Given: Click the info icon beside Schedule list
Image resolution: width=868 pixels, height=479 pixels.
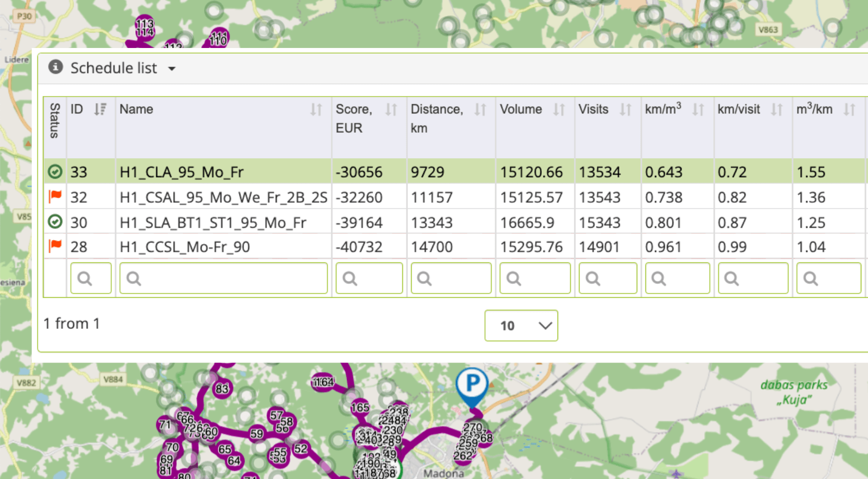Looking at the screenshot, I should pyautogui.click(x=55, y=67).
